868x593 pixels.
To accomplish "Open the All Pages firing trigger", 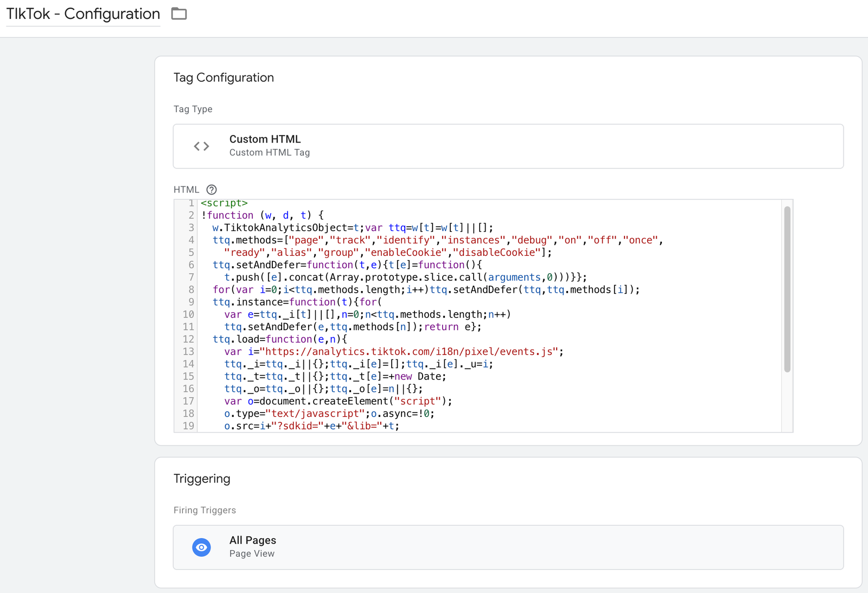I will [508, 547].
